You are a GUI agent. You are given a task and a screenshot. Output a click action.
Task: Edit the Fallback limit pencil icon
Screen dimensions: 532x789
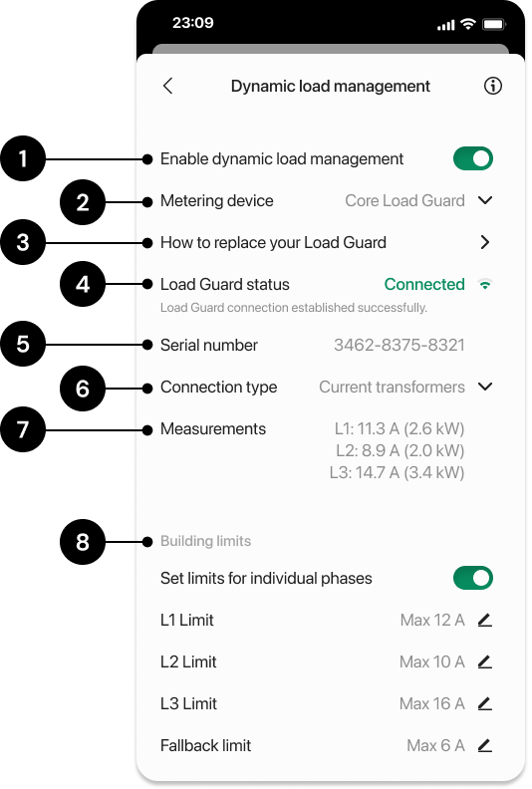(485, 745)
